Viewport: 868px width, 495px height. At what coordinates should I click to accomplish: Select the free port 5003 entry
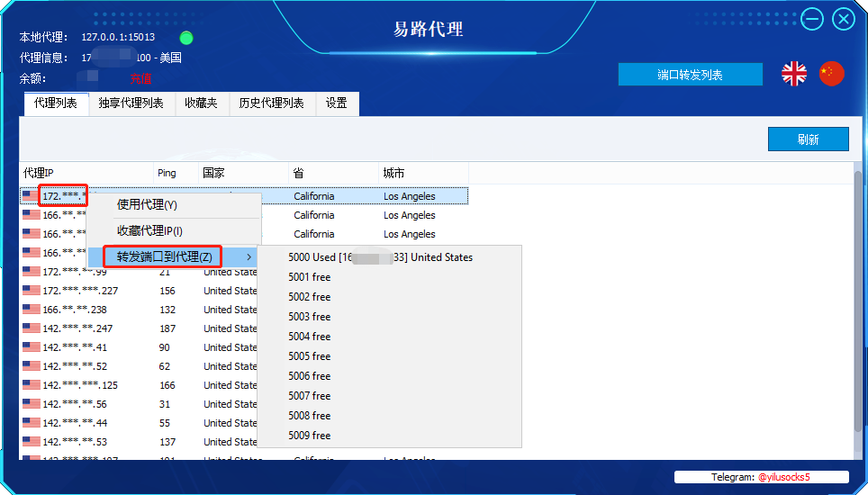coord(310,317)
